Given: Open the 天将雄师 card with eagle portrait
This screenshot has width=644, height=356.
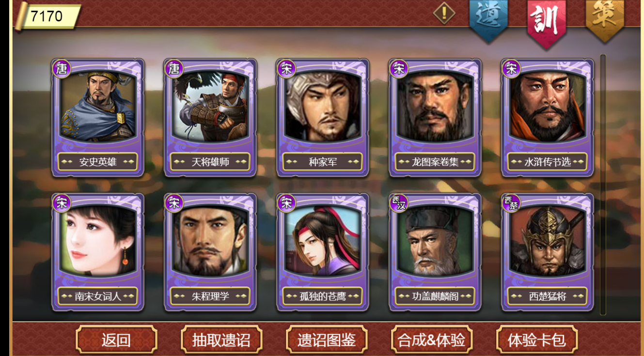Looking at the screenshot, I should coord(210,118).
